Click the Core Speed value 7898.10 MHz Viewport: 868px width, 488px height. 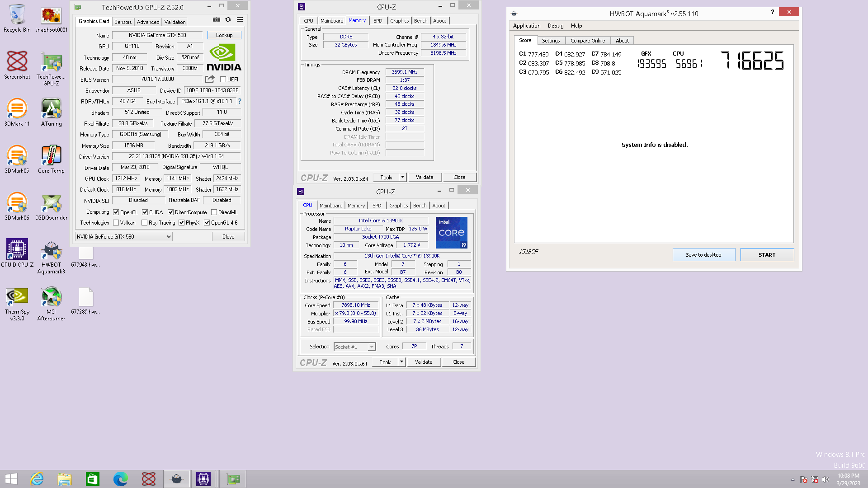356,305
